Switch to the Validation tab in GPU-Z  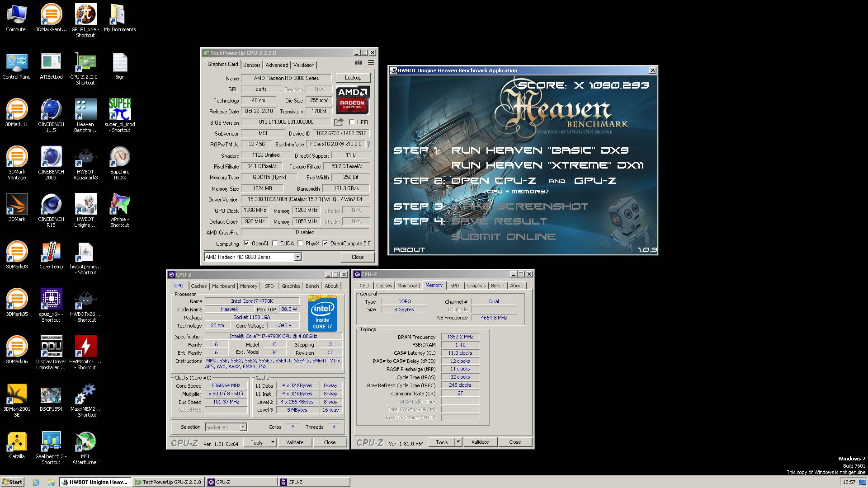tap(304, 65)
